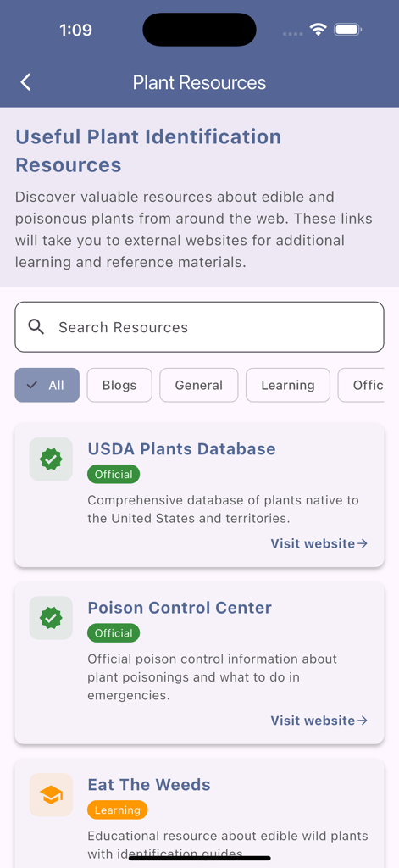
Task: Tap the 1:09 clock in status bar
Action: tap(75, 30)
